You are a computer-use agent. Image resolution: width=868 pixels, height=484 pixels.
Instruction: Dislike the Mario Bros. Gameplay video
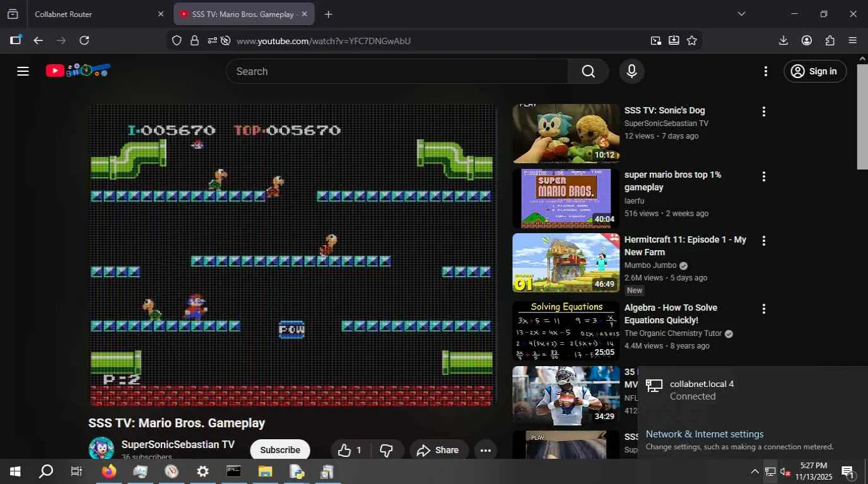click(x=387, y=450)
